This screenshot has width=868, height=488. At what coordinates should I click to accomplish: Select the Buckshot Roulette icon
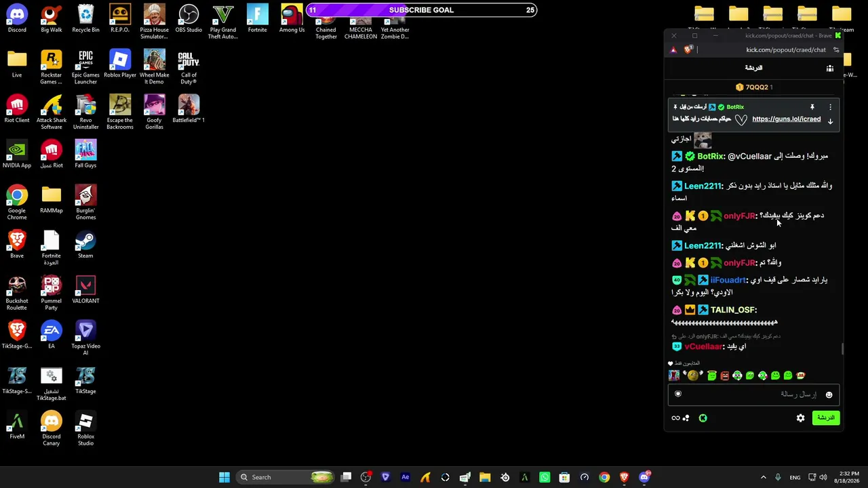coord(17,293)
